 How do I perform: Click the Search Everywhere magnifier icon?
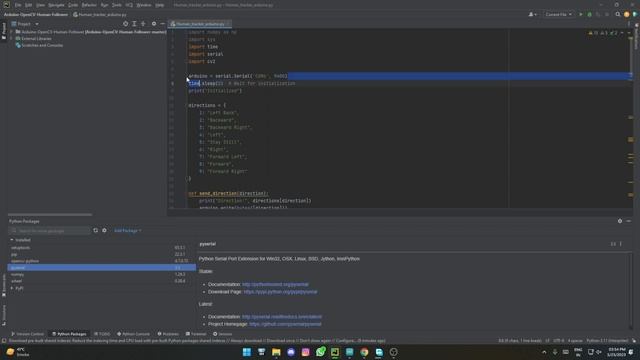(618, 14)
